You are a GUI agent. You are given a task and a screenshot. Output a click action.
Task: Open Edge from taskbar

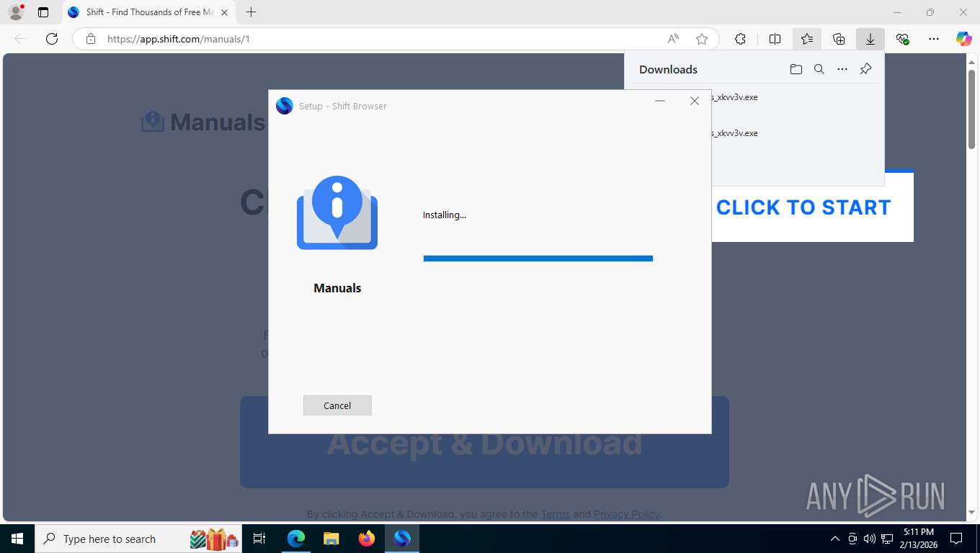click(296, 539)
